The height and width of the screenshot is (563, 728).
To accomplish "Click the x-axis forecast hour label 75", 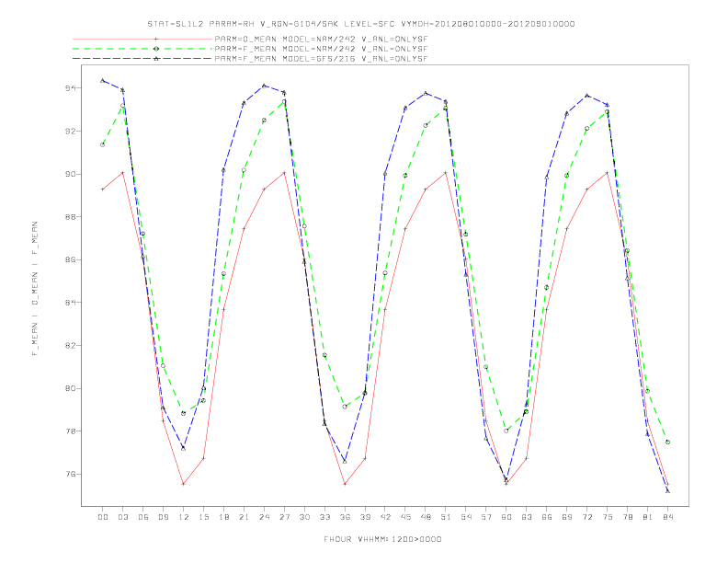I will (608, 517).
